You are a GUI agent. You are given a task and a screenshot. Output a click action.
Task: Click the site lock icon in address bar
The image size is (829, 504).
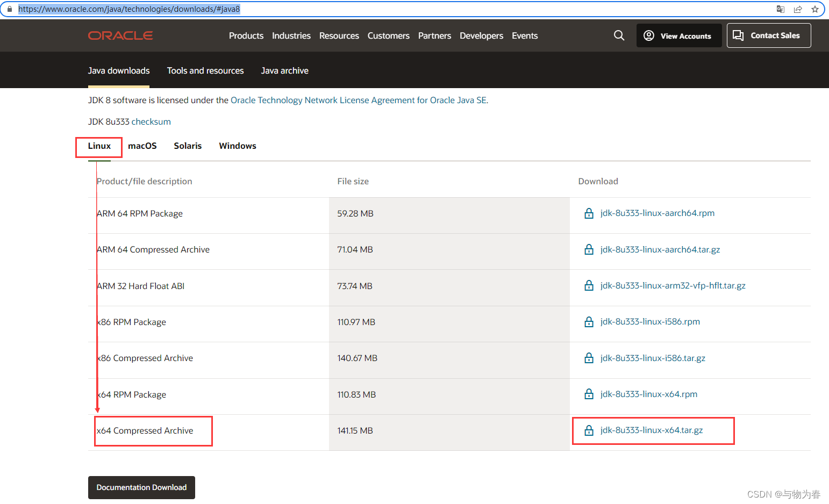point(9,9)
